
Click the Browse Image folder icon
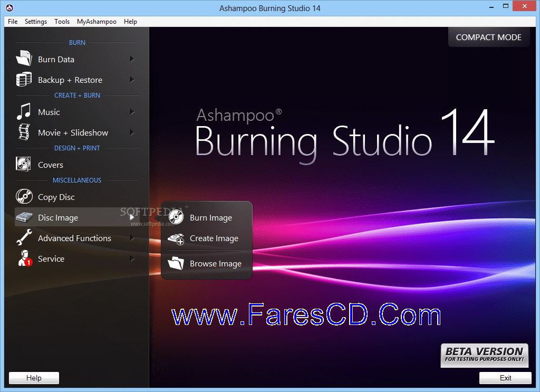click(176, 263)
